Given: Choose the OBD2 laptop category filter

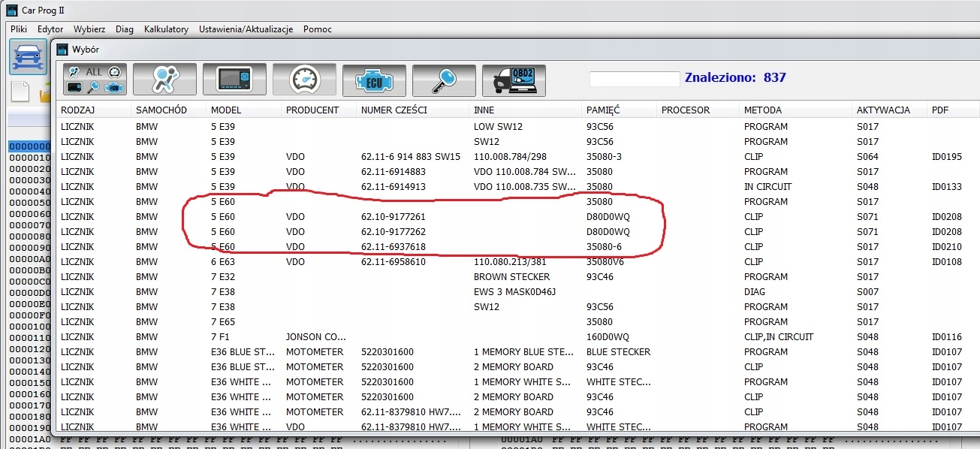Looking at the screenshot, I should pos(514,79).
